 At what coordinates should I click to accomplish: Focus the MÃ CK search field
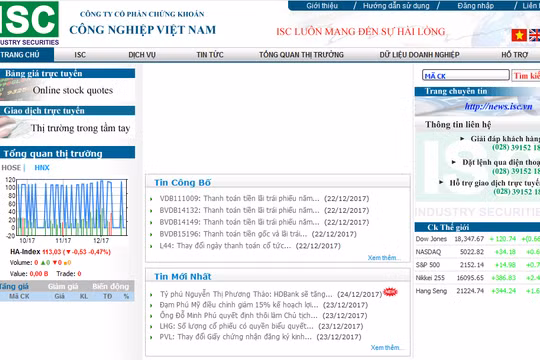(466, 75)
